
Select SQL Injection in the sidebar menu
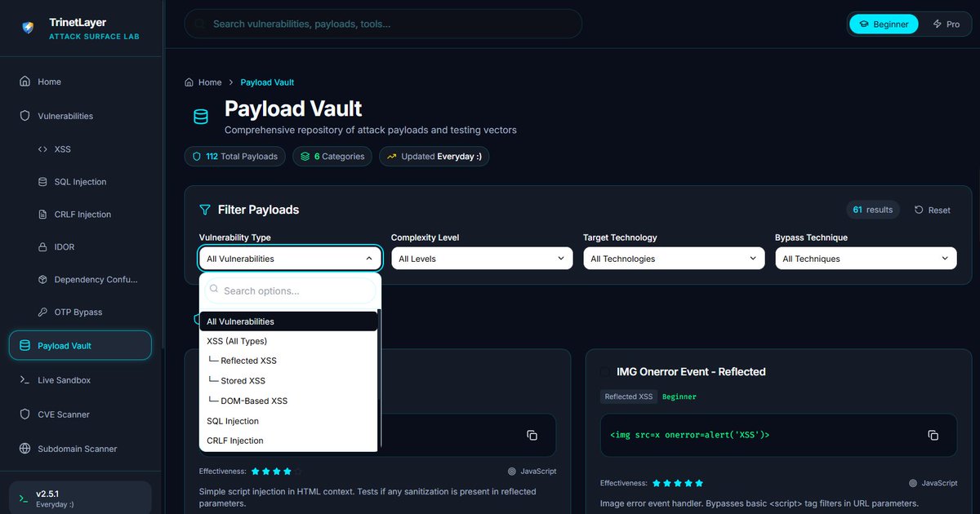[x=79, y=181]
